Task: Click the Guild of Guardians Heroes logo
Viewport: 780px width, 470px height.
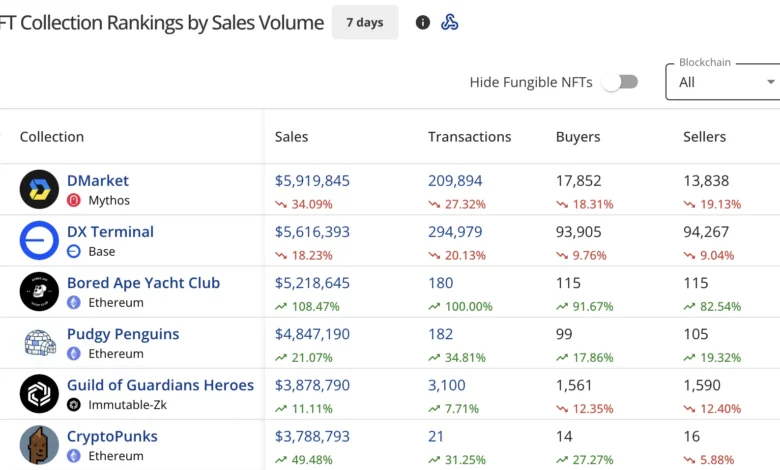Action: click(39, 394)
